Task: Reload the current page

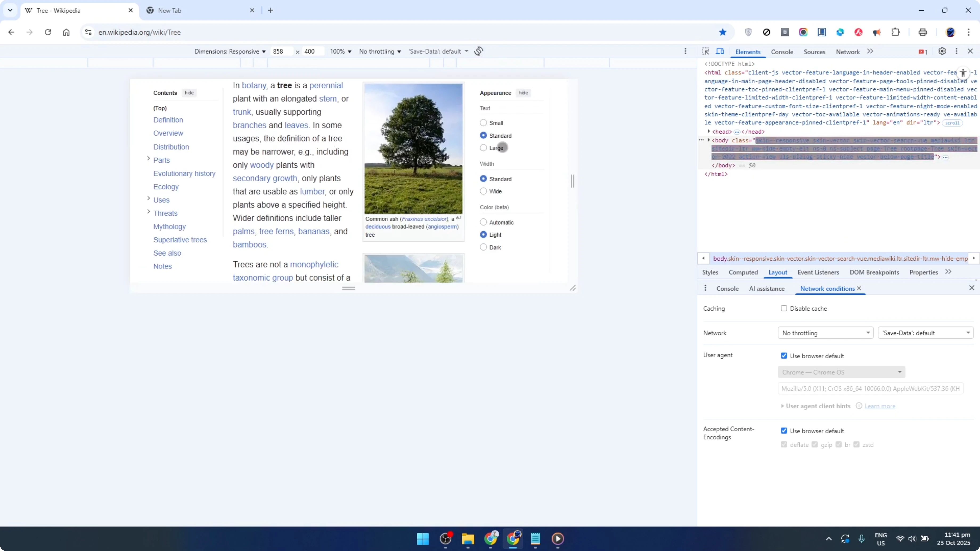Action: click(x=48, y=32)
